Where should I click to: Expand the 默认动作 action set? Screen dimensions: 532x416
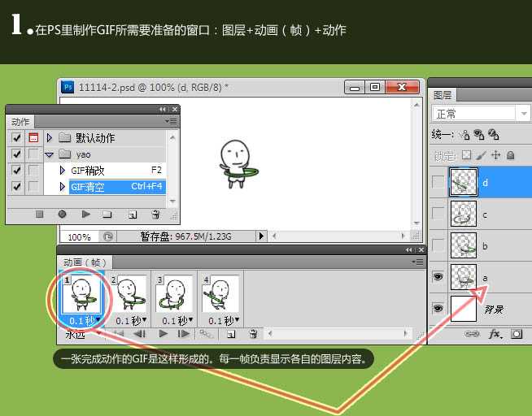click(x=50, y=137)
